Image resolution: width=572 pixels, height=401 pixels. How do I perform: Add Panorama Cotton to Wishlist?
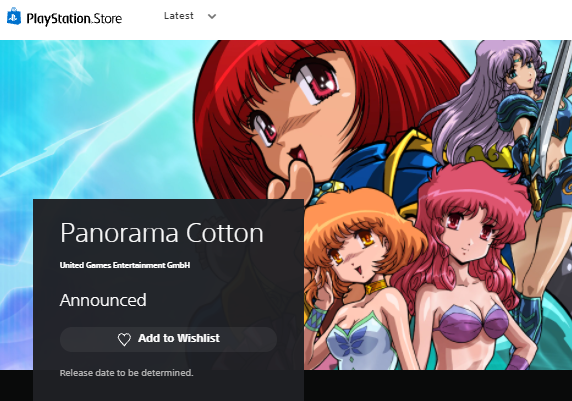tap(168, 339)
